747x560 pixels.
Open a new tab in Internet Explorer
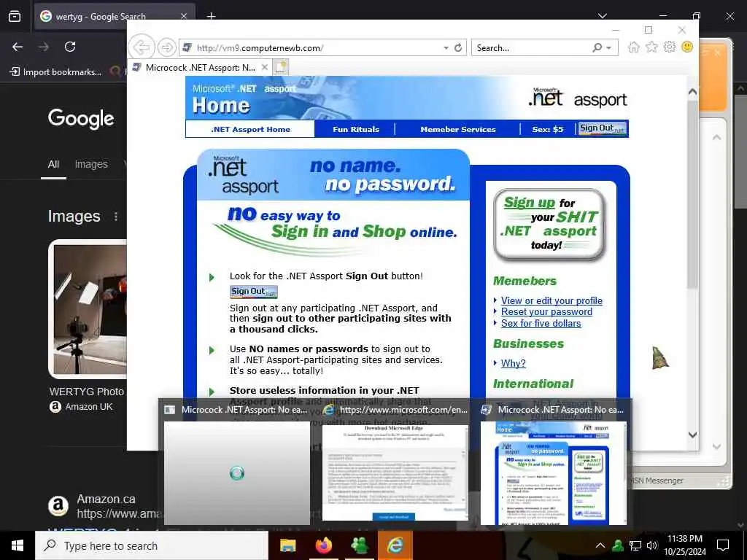[x=281, y=67]
